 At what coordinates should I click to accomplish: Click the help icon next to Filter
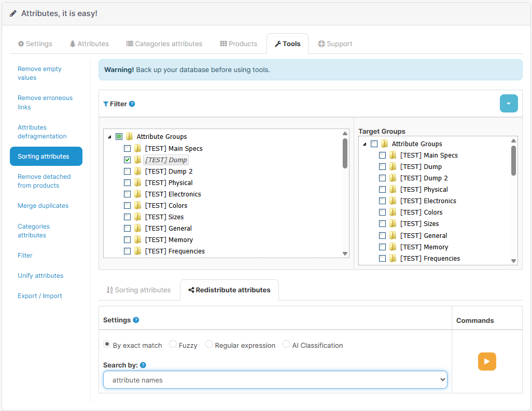(x=132, y=104)
